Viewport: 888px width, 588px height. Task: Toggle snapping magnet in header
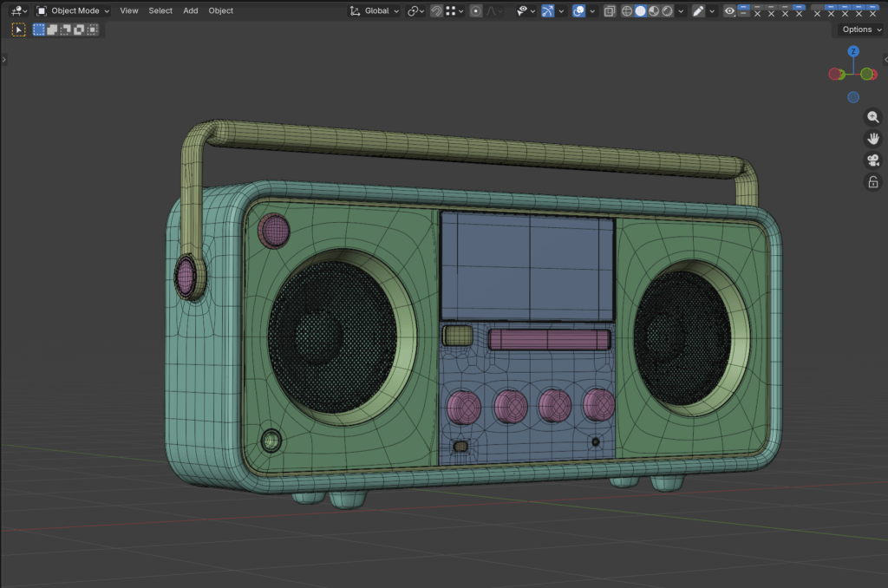[x=436, y=11]
